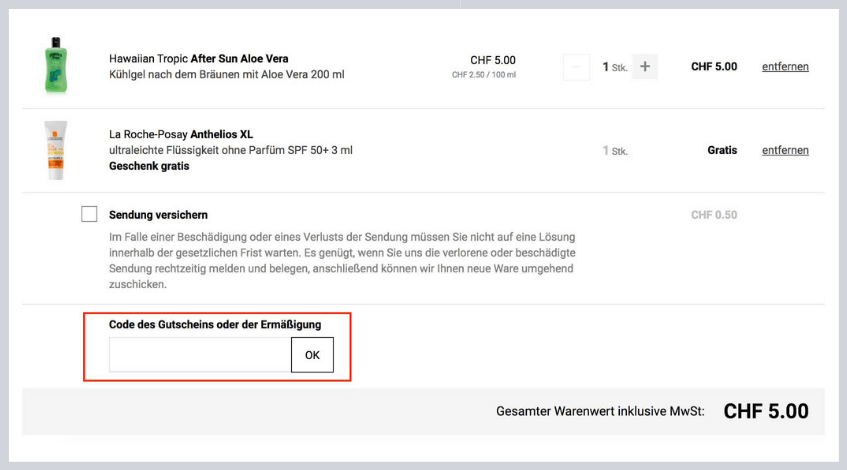Viewport: 847px width, 470px height.
Task: Click the Geschenk gratis label
Action: pyautogui.click(x=149, y=166)
